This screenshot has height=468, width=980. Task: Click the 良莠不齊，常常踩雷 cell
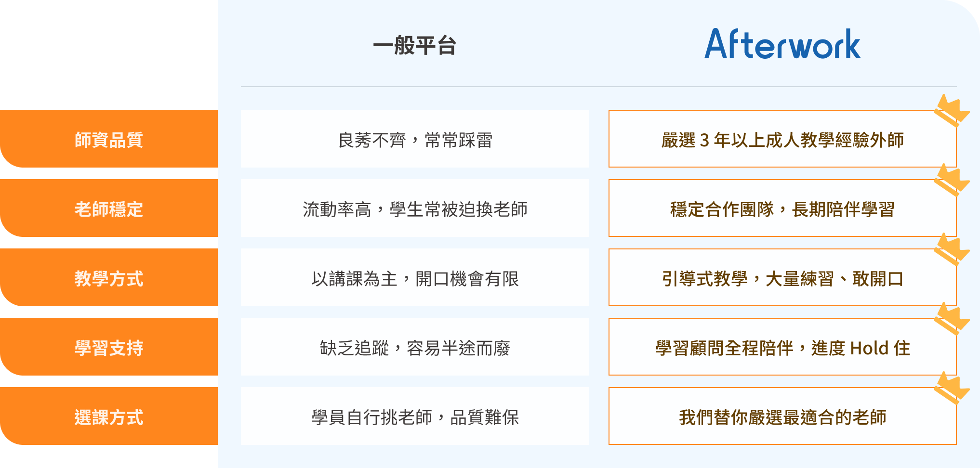point(415,139)
